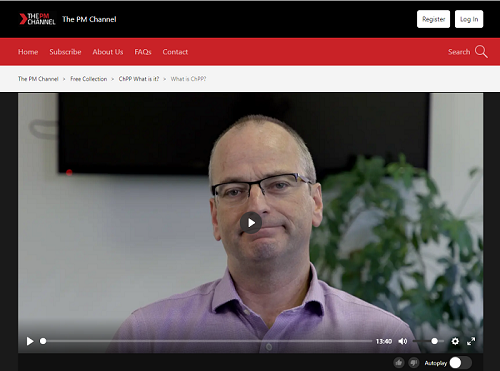The width and height of the screenshot is (500, 371).
Task: Play video using the center play button
Action: click(x=251, y=223)
